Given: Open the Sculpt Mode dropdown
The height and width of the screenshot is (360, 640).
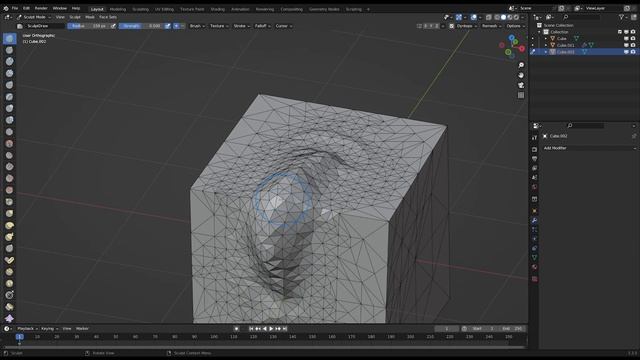Looking at the screenshot, I should pyautogui.click(x=34, y=17).
